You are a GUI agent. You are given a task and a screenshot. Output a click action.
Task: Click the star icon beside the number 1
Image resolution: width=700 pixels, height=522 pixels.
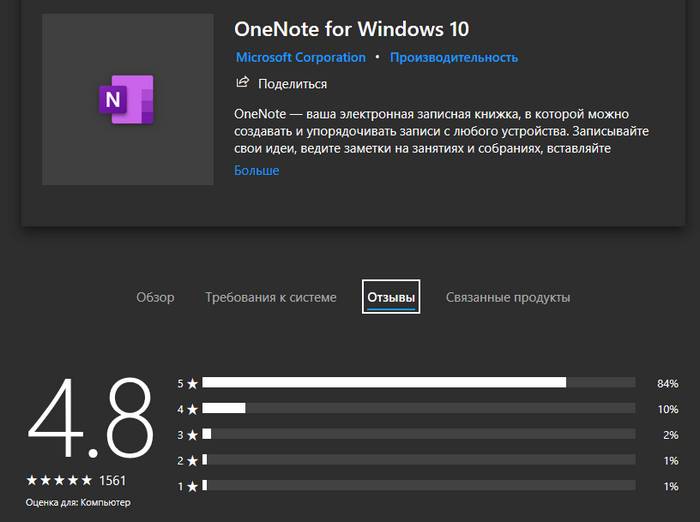click(x=192, y=486)
